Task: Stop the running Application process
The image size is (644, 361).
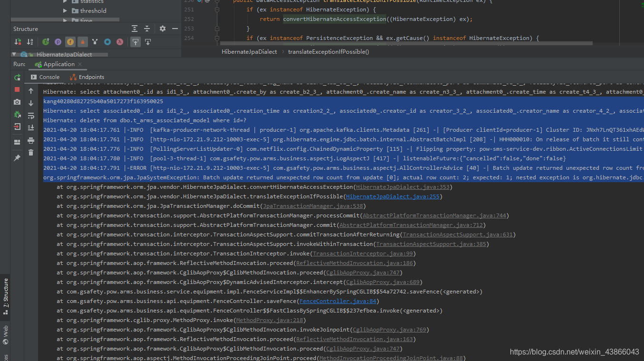Action: (x=17, y=89)
